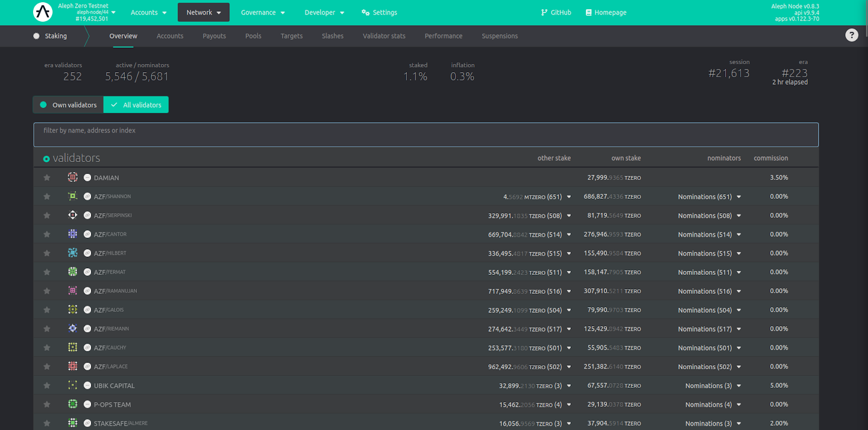The height and width of the screenshot is (430, 868).
Task: Open the Pools tab
Action: [253, 36]
